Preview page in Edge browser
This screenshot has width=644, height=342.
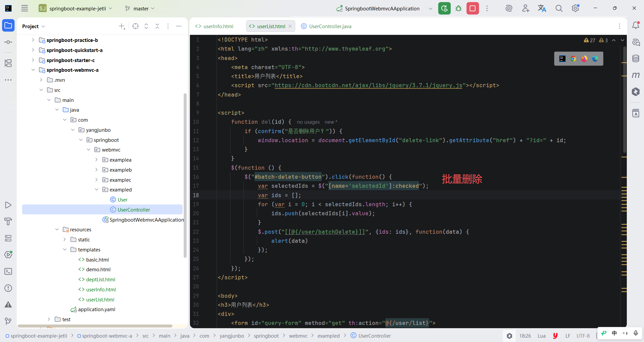click(x=595, y=59)
